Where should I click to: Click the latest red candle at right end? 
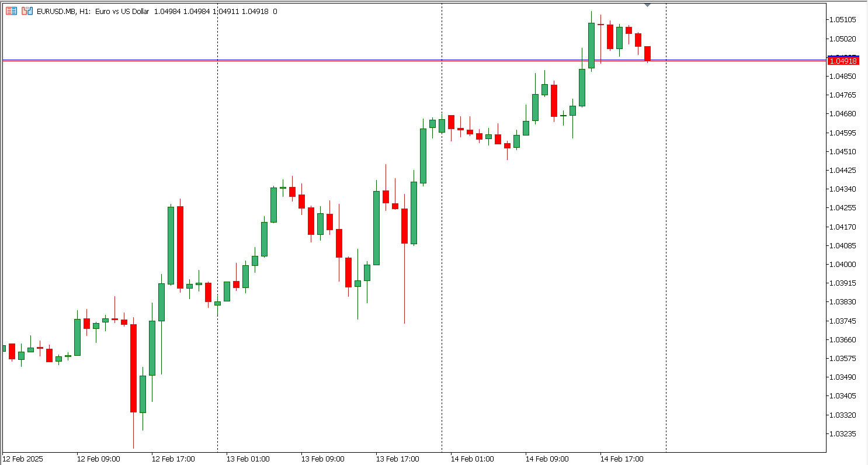coord(647,53)
